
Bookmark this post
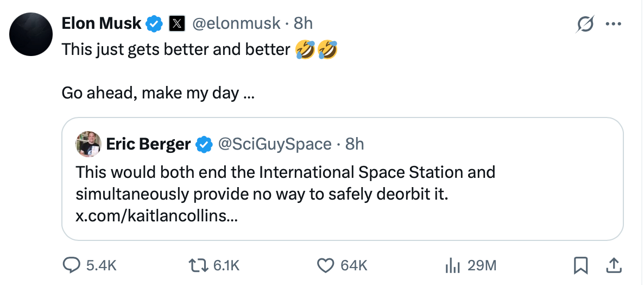pyautogui.click(x=580, y=265)
